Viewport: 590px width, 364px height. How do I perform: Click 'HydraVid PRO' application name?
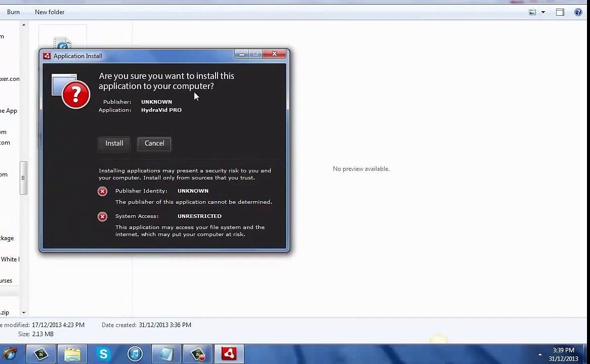coord(161,110)
